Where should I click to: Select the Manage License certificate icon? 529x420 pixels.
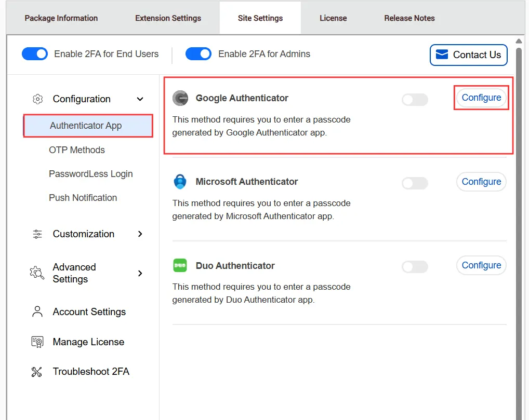click(37, 342)
